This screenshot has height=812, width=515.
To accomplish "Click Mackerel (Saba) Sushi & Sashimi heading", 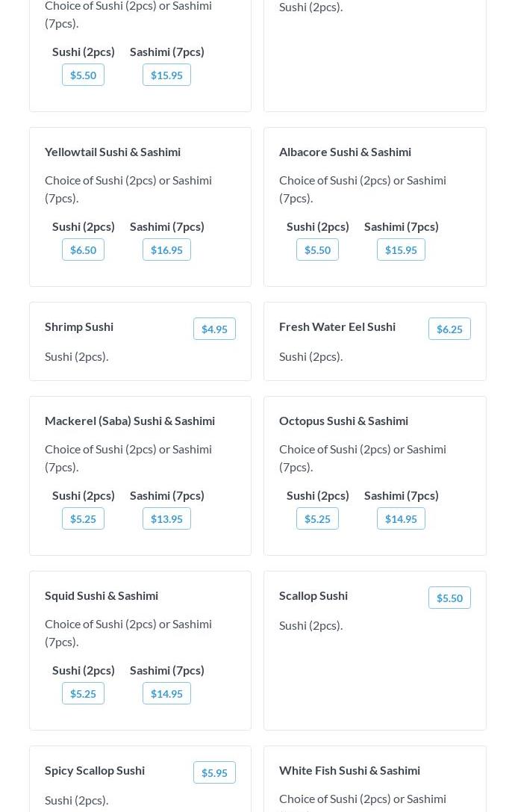I will pyautogui.click(x=130, y=421).
